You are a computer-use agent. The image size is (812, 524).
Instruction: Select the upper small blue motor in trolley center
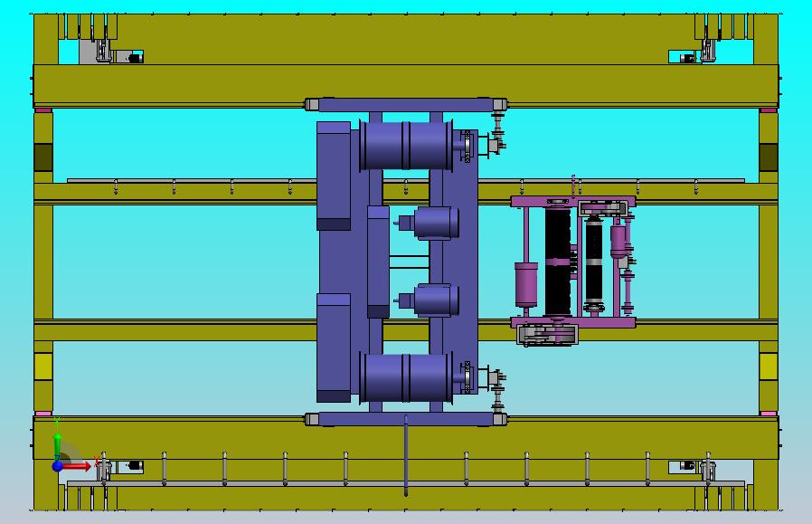point(436,223)
